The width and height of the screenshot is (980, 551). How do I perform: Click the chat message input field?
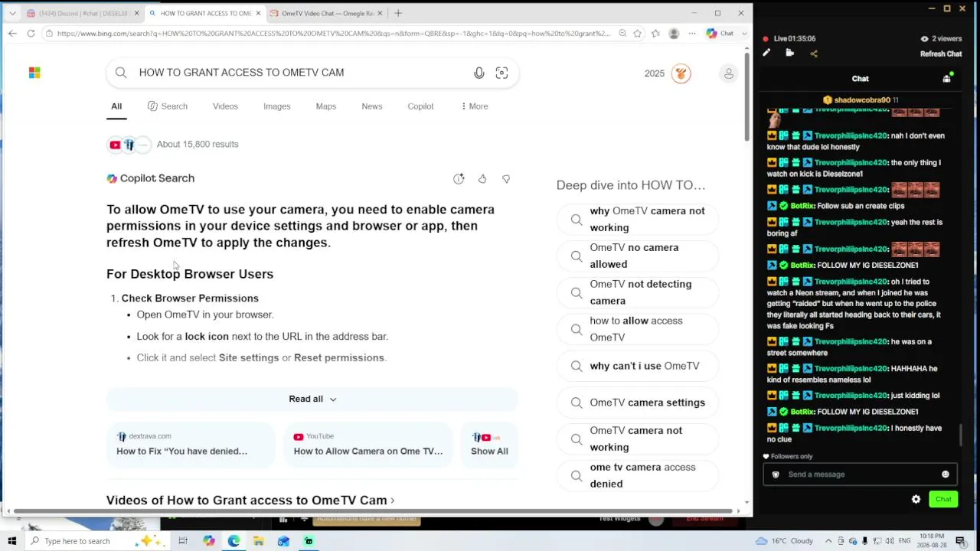coord(860,474)
